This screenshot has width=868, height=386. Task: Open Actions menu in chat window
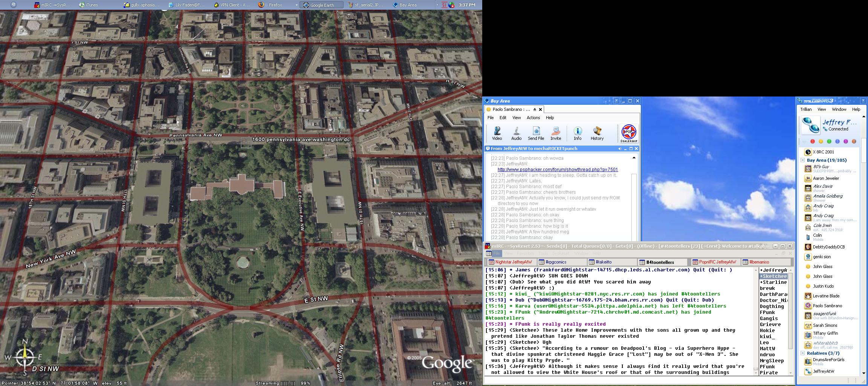[x=533, y=118]
